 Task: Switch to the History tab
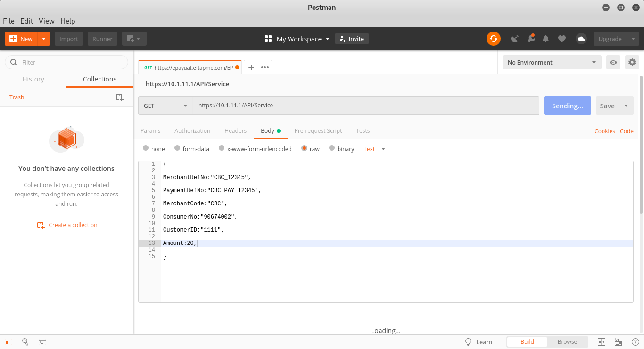click(33, 79)
